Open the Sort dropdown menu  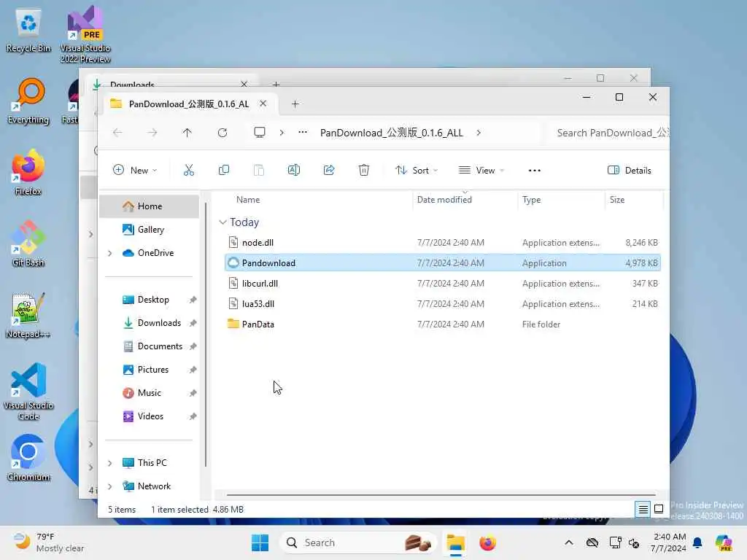pyautogui.click(x=416, y=170)
